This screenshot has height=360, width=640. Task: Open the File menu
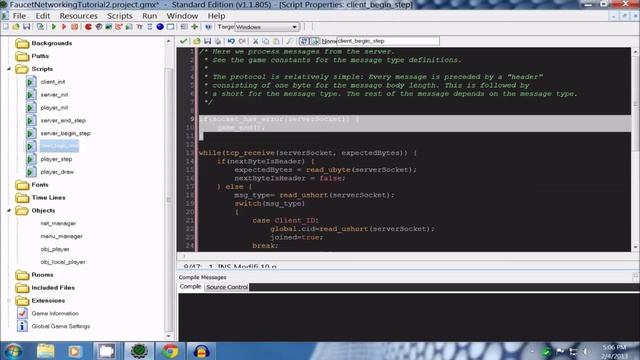[19, 16]
